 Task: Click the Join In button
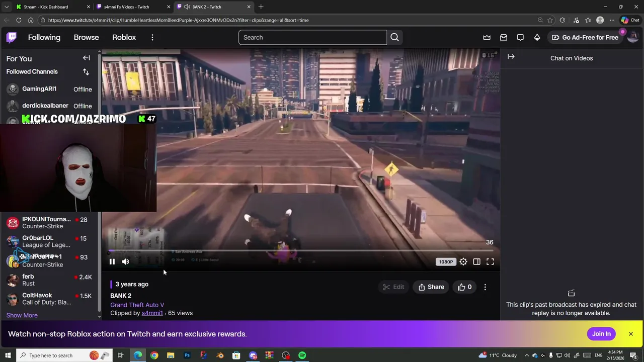(601, 334)
